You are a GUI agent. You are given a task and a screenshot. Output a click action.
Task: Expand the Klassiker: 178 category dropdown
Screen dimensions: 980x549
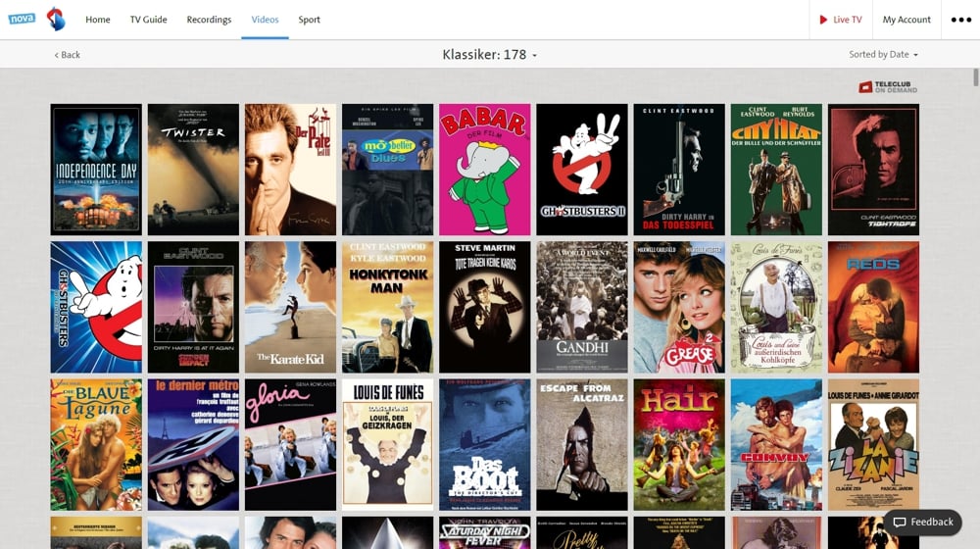pos(489,54)
